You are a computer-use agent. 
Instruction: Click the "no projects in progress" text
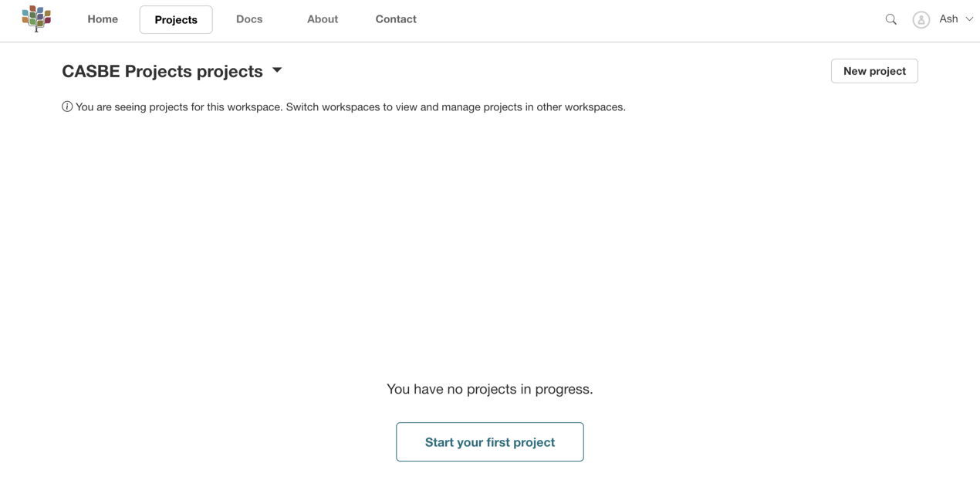click(490, 389)
